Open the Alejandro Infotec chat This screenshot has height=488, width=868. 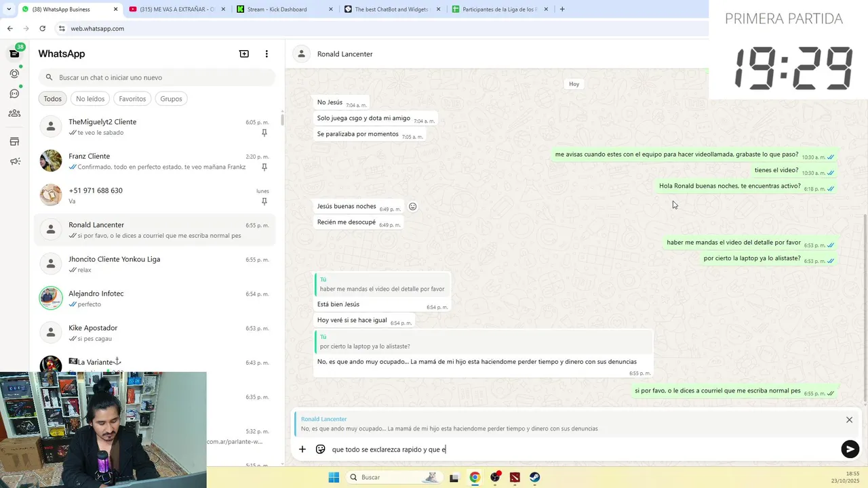(154, 298)
